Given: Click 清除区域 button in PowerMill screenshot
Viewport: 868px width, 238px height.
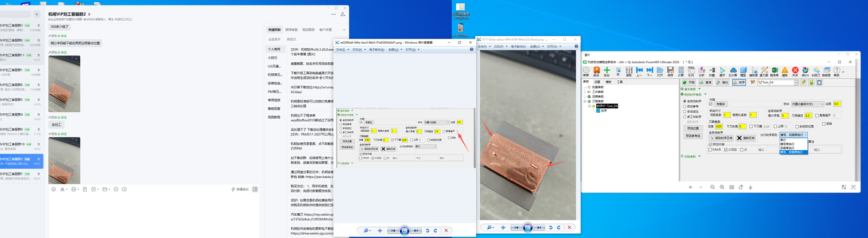Looking at the screenshot, I should tap(745, 138).
